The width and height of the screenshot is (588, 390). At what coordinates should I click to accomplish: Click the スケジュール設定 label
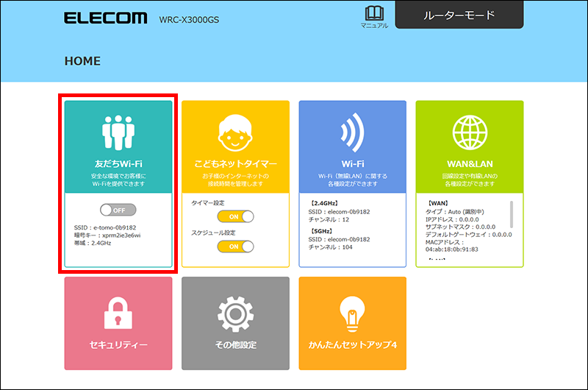click(213, 233)
